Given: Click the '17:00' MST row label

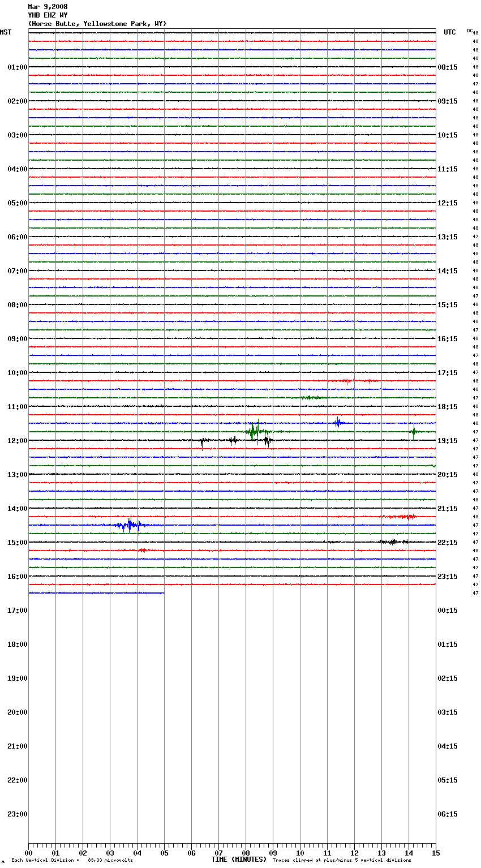Looking at the screenshot, I should [18, 611].
